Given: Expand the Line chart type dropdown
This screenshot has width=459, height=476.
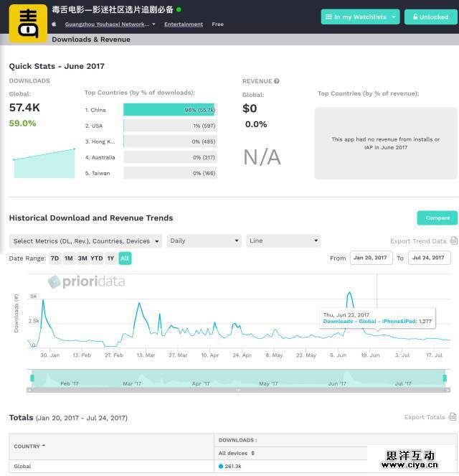Looking at the screenshot, I should [283, 241].
